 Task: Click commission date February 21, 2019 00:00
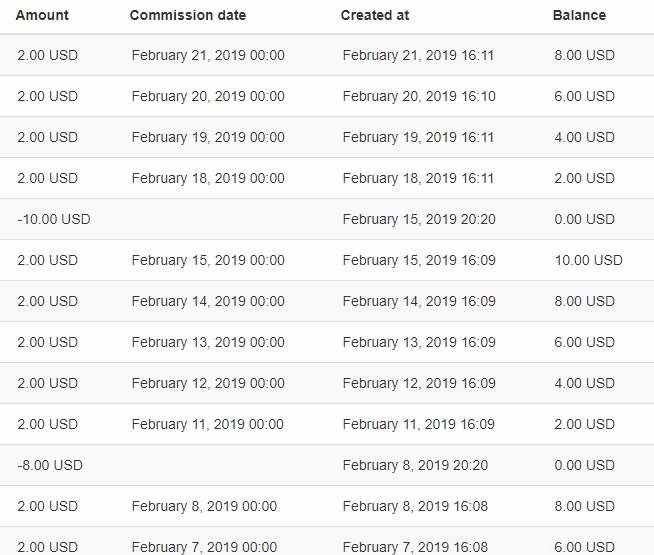click(208, 55)
